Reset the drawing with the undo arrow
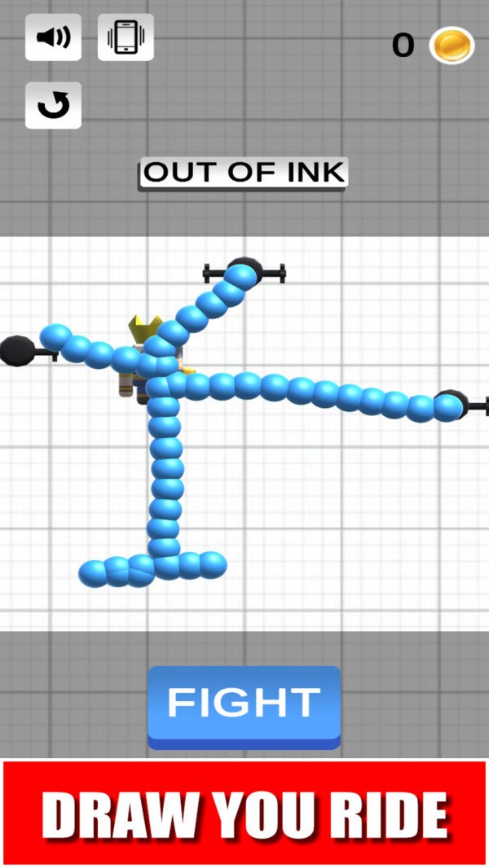The height and width of the screenshot is (868, 489). pyautogui.click(x=53, y=105)
